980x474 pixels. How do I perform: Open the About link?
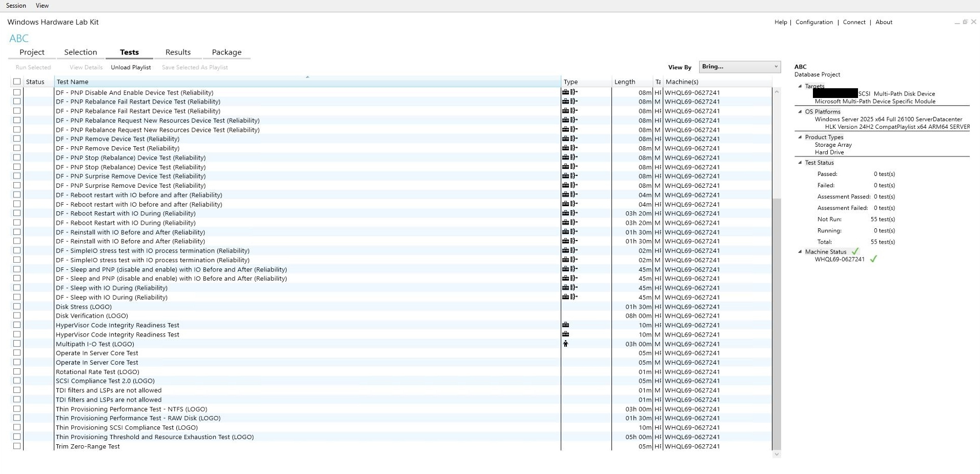[884, 22]
